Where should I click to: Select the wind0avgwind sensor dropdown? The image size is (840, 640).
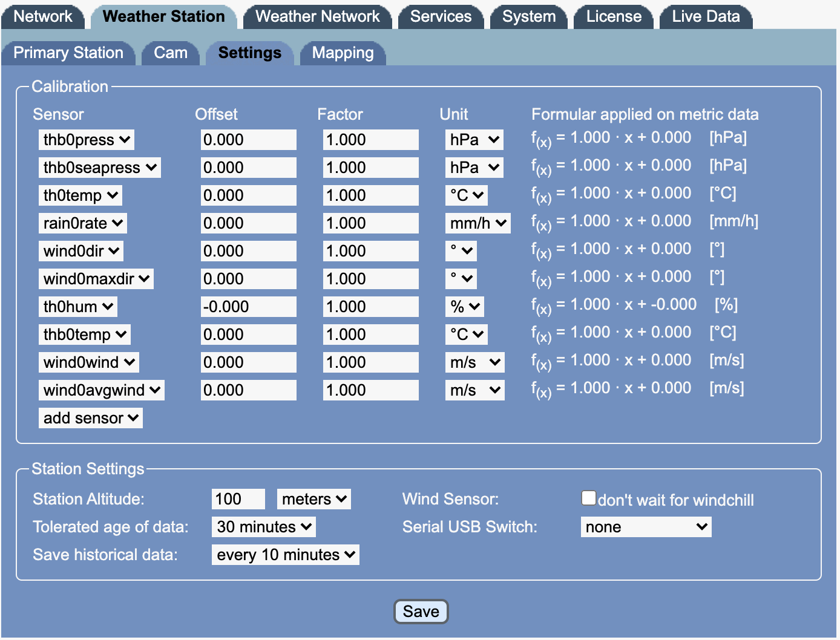[102, 390]
